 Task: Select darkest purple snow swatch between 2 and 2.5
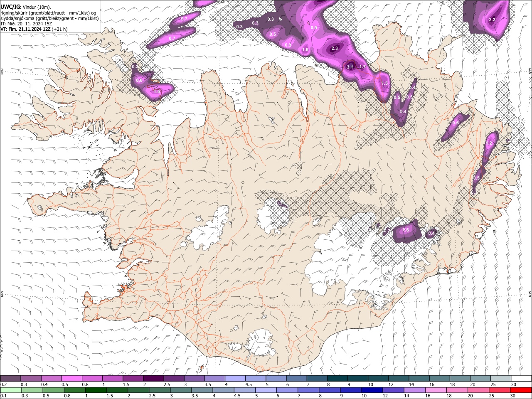(x=153, y=378)
